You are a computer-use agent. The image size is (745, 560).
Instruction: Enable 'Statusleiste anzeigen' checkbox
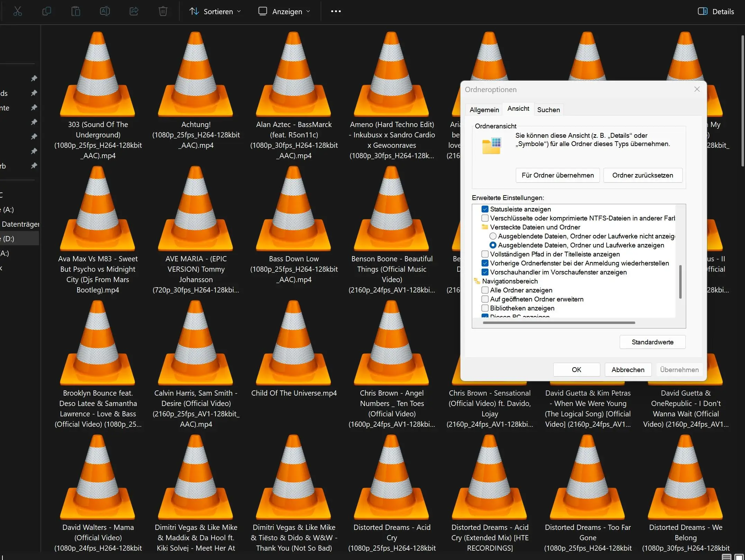pyautogui.click(x=485, y=209)
